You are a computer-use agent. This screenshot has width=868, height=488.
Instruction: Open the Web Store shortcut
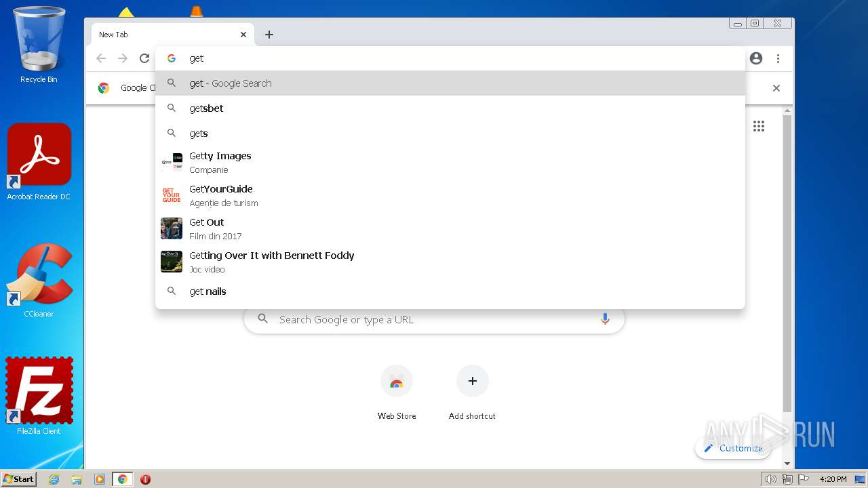397,393
